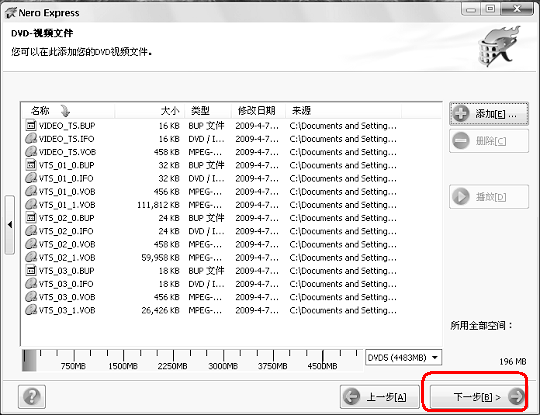Screen dimensions: 540x415
Task: Select the VTS_01_1.VOB file name
Action: [67, 205]
